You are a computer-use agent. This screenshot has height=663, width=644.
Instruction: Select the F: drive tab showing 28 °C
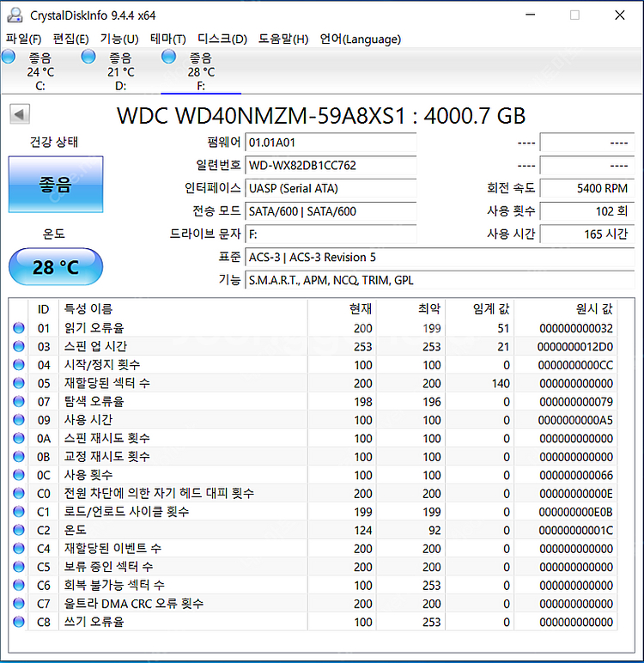point(201,71)
